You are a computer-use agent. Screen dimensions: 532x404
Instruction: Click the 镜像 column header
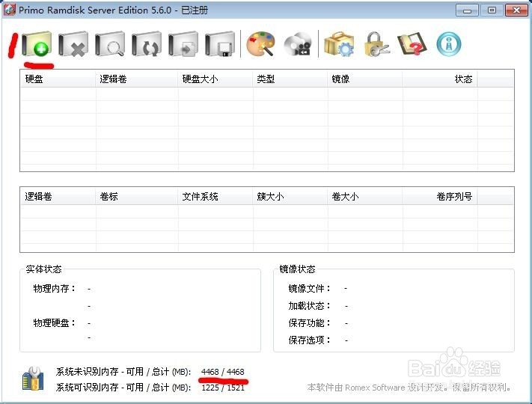click(x=364, y=79)
